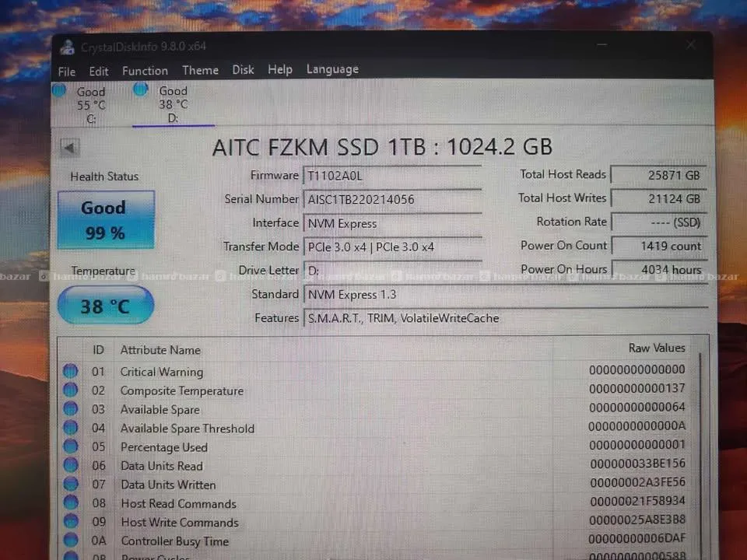Click the Interface field NVM Express

click(392, 223)
